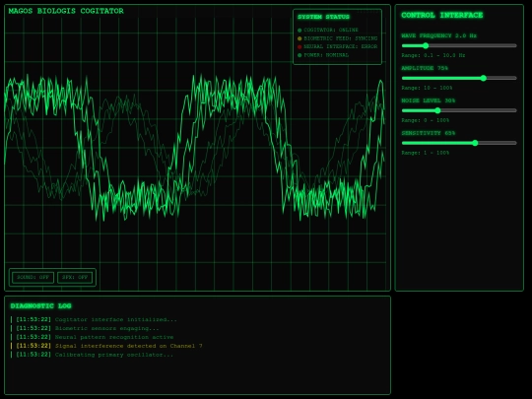532x399 pixels.
Task: Toggle the SOUND: OFF button
Action: point(33,277)
